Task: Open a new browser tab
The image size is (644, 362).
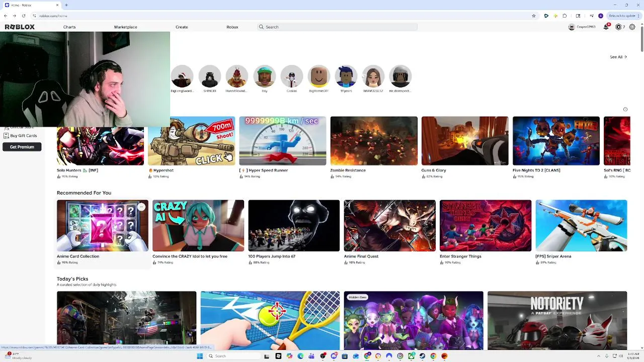Action: [x=66, y=5]
